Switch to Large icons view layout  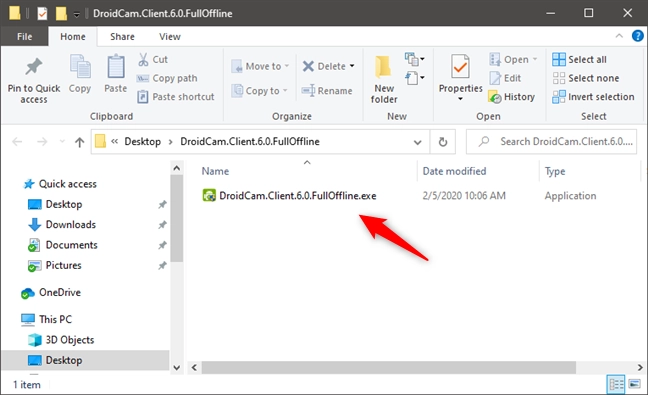pos(634,385)
